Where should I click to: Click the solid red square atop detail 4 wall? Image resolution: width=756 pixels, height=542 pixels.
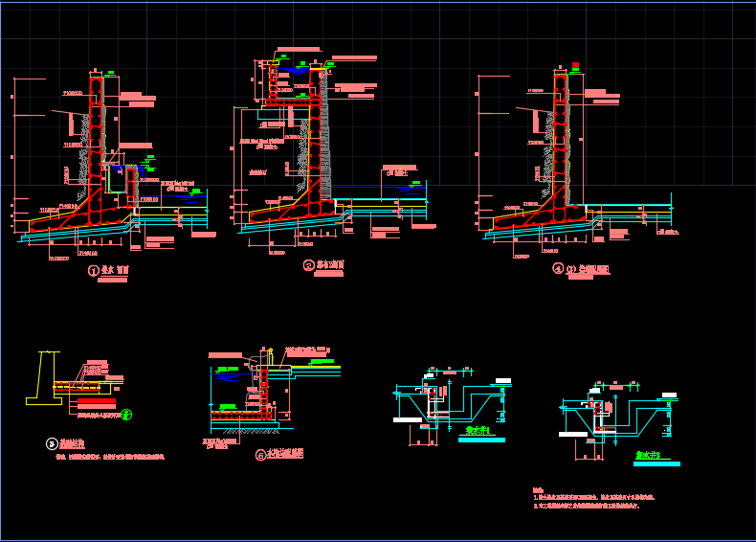click(x=576, y=66)
